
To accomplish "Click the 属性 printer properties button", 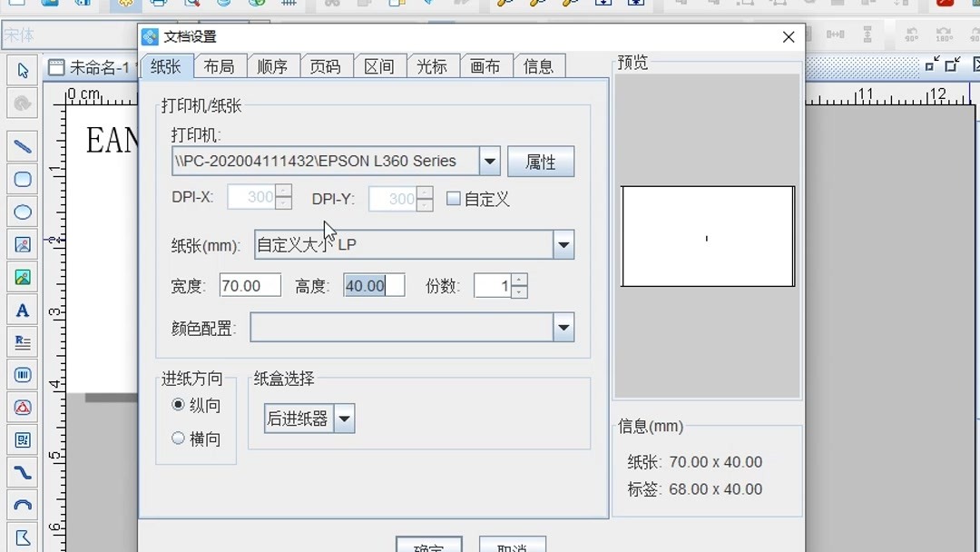I will tap(541, 161).
